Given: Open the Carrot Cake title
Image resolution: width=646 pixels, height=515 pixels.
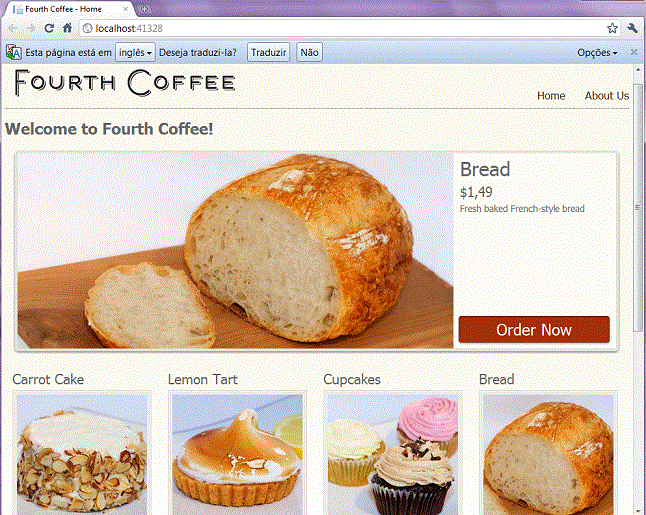Looking at the screenshot, I should [48, 379].
